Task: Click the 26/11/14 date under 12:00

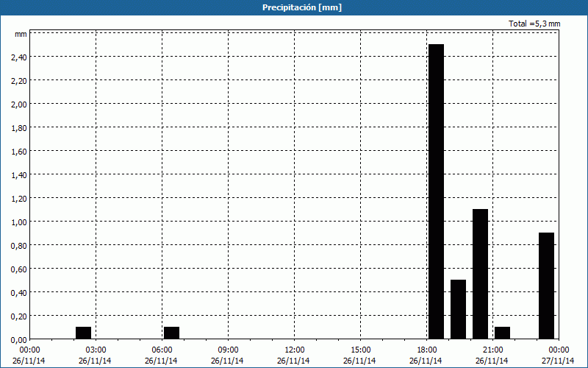Action: click(x=293, y=361)
